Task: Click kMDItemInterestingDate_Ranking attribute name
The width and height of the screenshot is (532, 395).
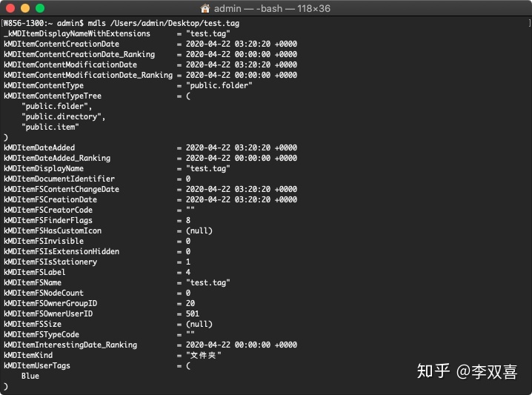Action: [x=70, y=345]
